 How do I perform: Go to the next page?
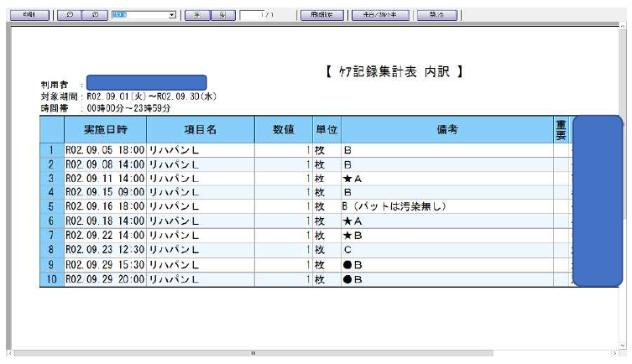pos(222,15)
